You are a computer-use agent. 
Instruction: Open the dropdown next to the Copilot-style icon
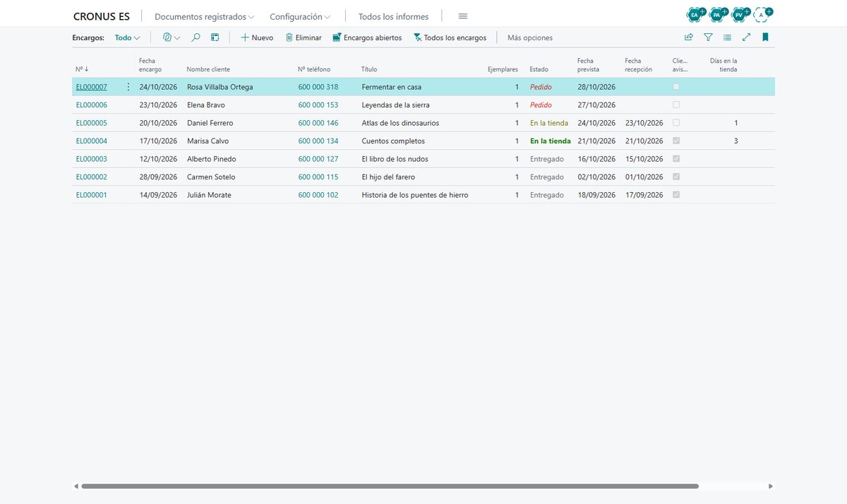click(x=176, y=37)
